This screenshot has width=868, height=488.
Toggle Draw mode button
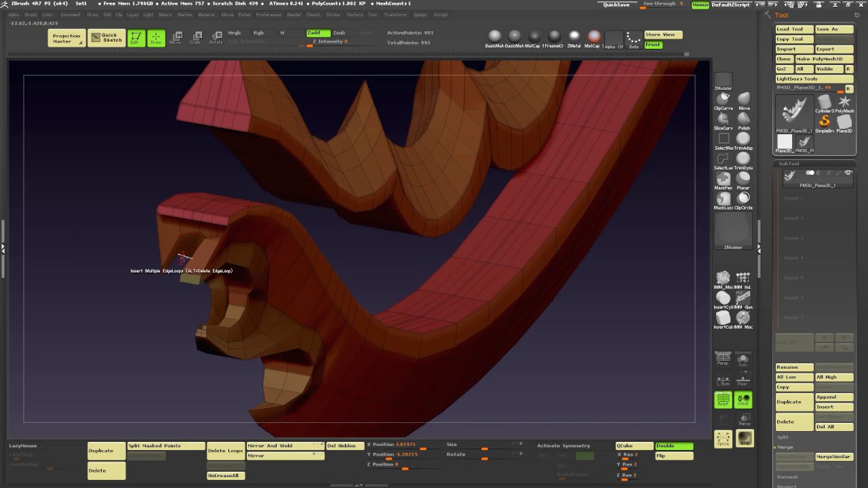pyautogui.click(x=157, y=38)
